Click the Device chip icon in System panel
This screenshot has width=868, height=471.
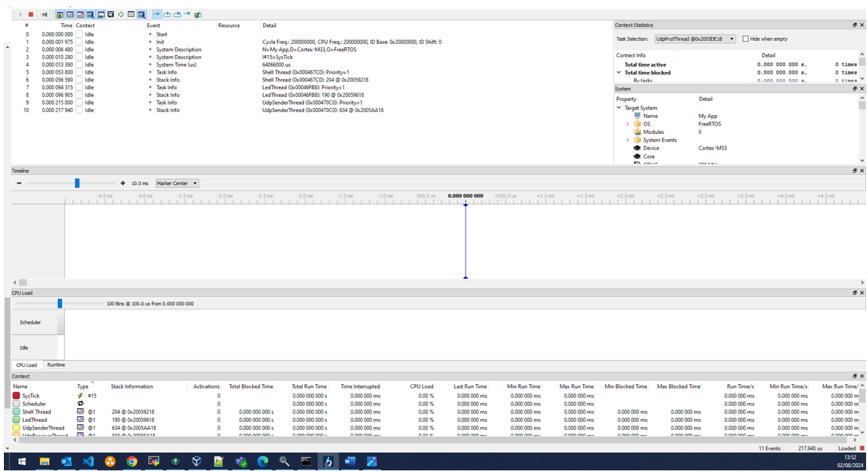[x=637, y=148]
